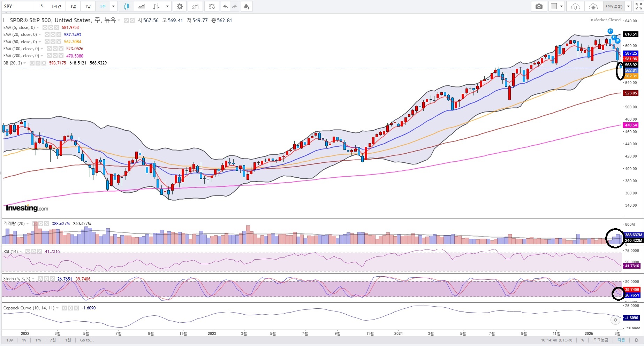This screenshot has height=346, width=644.
Task: Toggle visibility of EMA (100, close, 0)
Action: pos(49,49)
